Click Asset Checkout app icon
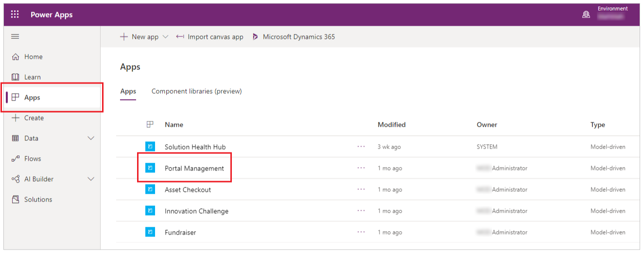 click(150, 189)
